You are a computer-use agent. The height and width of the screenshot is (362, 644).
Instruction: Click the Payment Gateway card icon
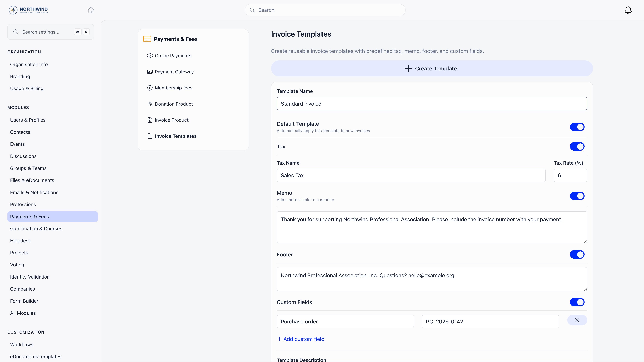pyautogui.click(x=150, y=72)
